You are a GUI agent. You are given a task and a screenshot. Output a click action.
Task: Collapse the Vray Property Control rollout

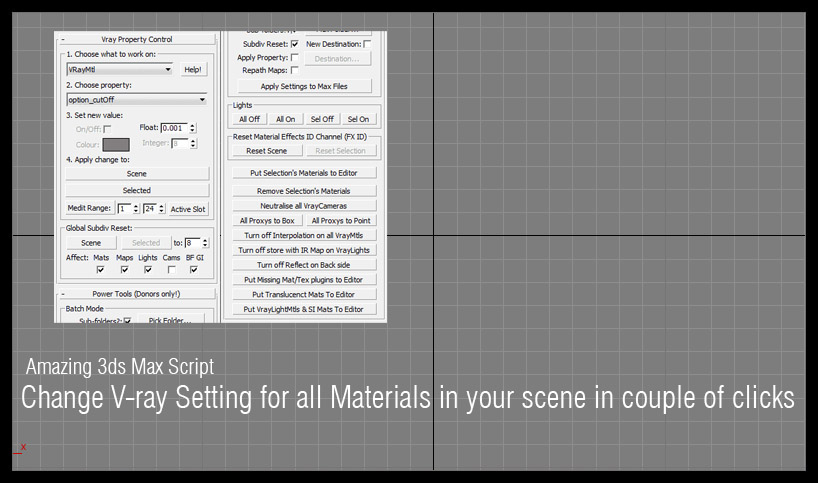(137, 39)
